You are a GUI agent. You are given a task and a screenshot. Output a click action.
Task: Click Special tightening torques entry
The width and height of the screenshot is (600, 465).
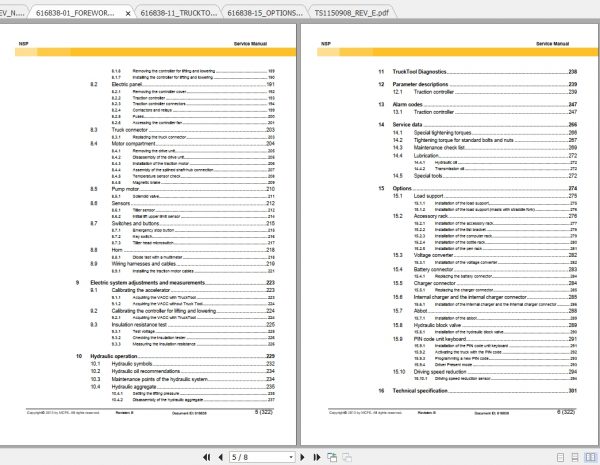click(484, 133)
